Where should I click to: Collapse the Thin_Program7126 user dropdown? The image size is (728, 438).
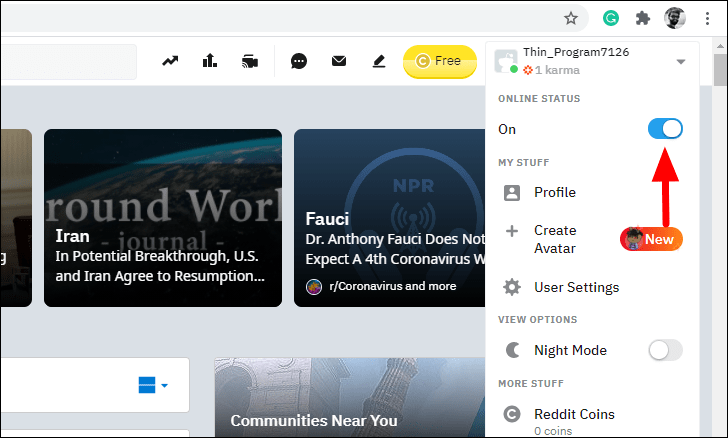(681, 62)
